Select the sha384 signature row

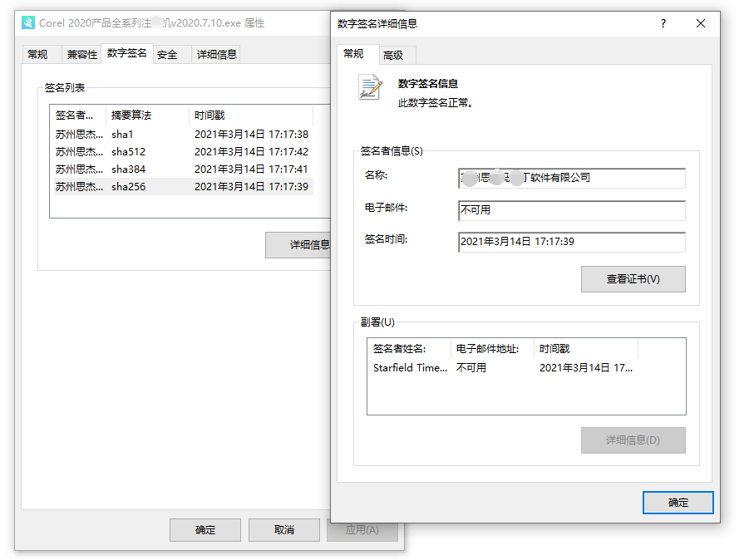coord(184,169)
